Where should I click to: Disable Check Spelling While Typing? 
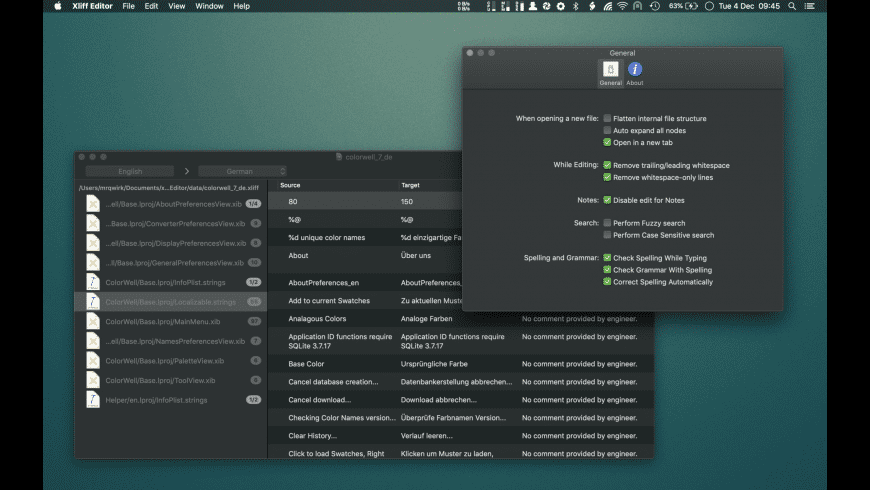click(x=607, y=258)
